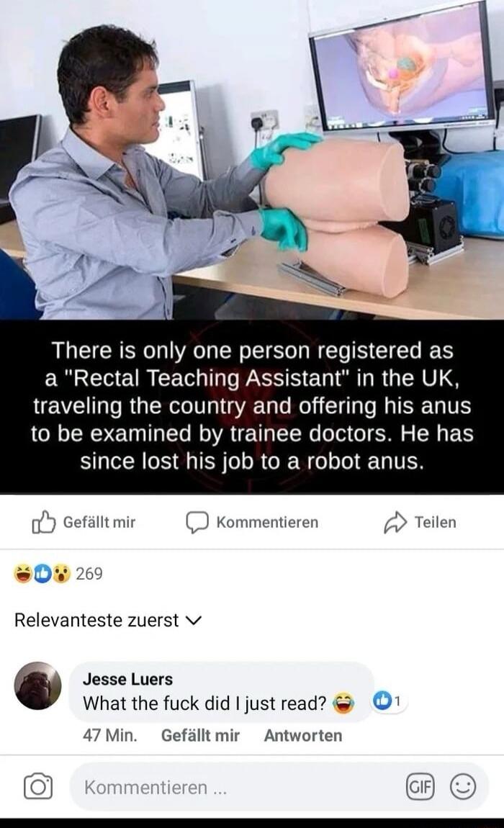
Task: Open the post image of robot model
Action: click(252, 159)
